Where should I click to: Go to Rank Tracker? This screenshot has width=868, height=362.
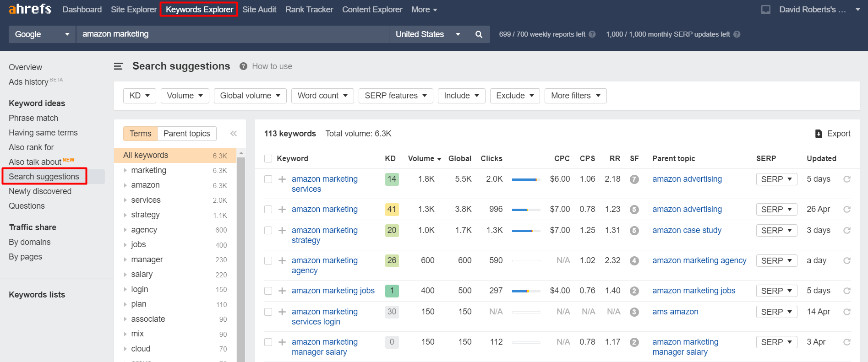[x=309, y=10]
